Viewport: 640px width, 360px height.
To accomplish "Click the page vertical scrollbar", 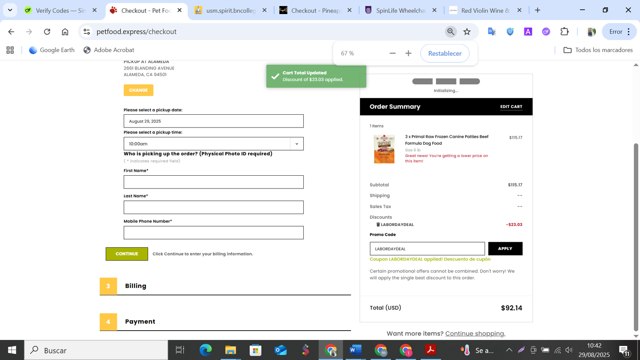I will [636, 237].
